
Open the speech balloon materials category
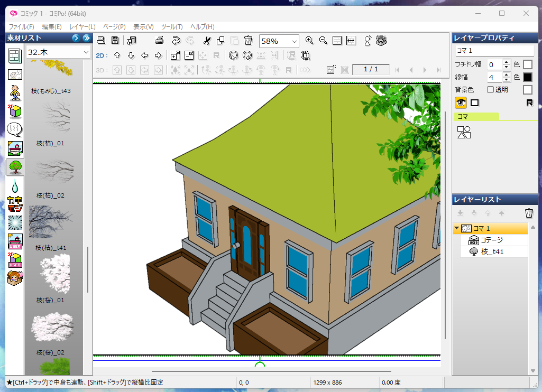click(x=15, y=130)
